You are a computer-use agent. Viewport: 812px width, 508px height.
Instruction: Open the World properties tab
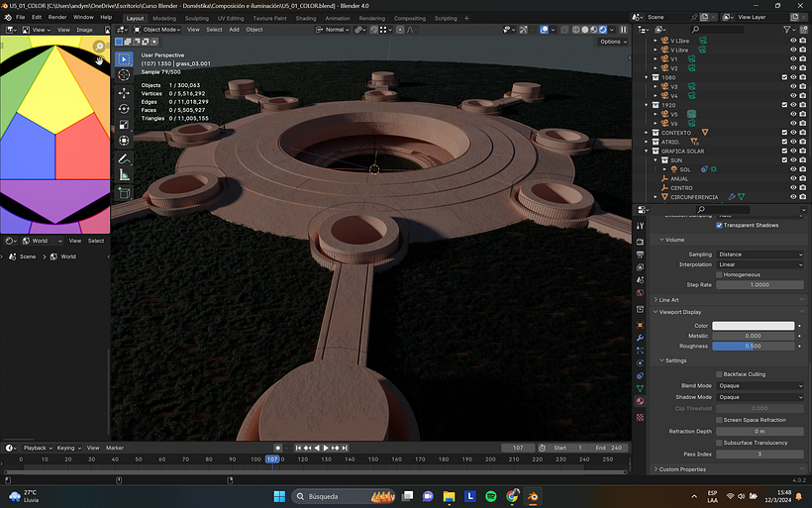pyautogui.click(x=640, y=292)
